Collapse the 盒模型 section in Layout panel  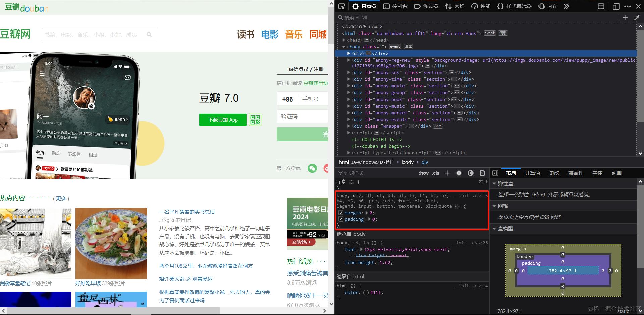494,228
